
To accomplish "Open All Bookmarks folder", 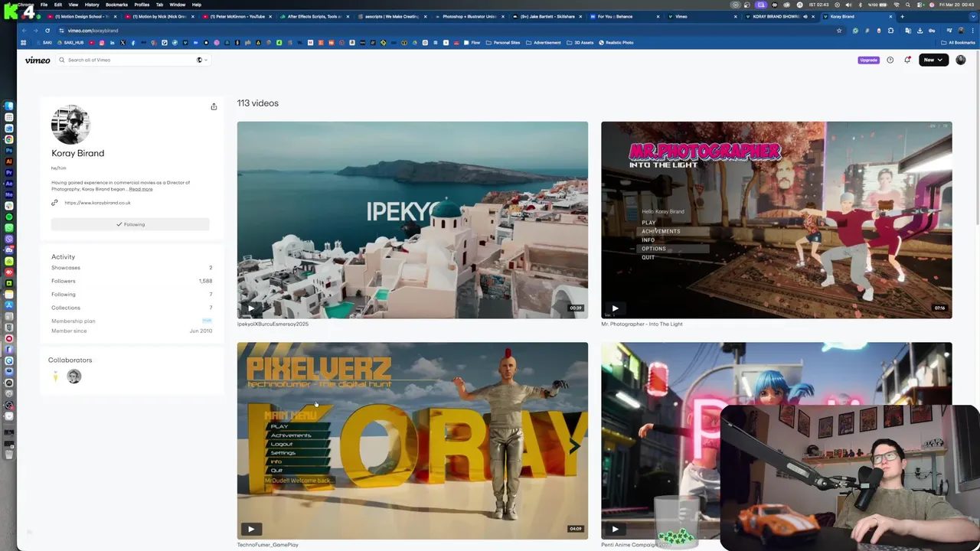I will [958, 43].
